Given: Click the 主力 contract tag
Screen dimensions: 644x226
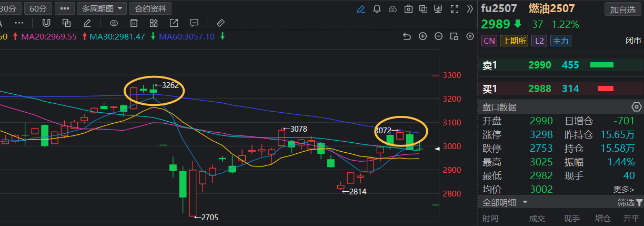Looking at the screenshot, I should (561, 41).
